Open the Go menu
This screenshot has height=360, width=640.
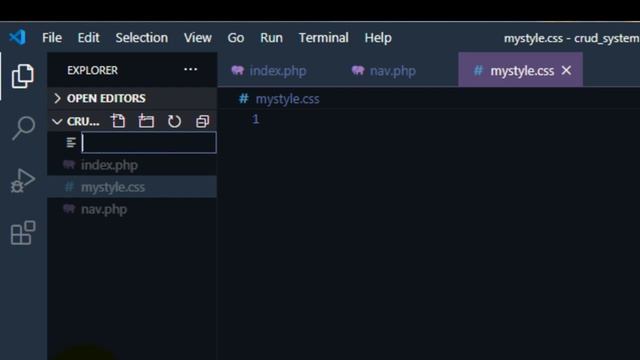coord(236,38)
